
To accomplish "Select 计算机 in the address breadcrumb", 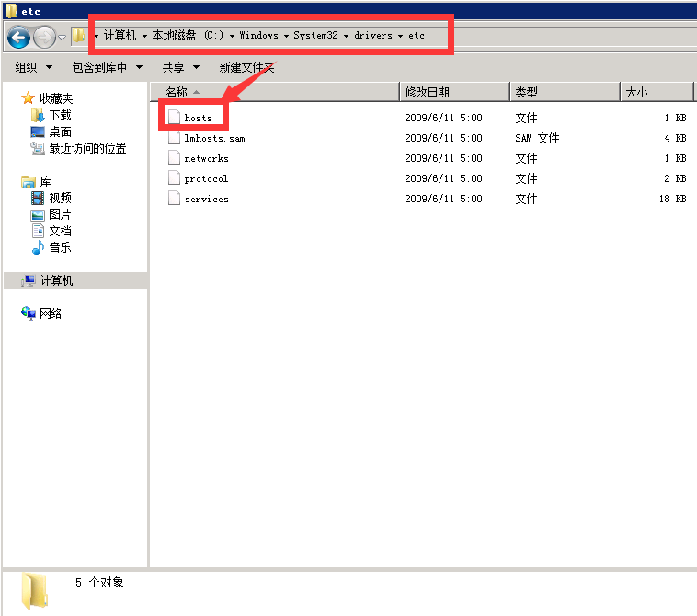I will coord(120,35).
